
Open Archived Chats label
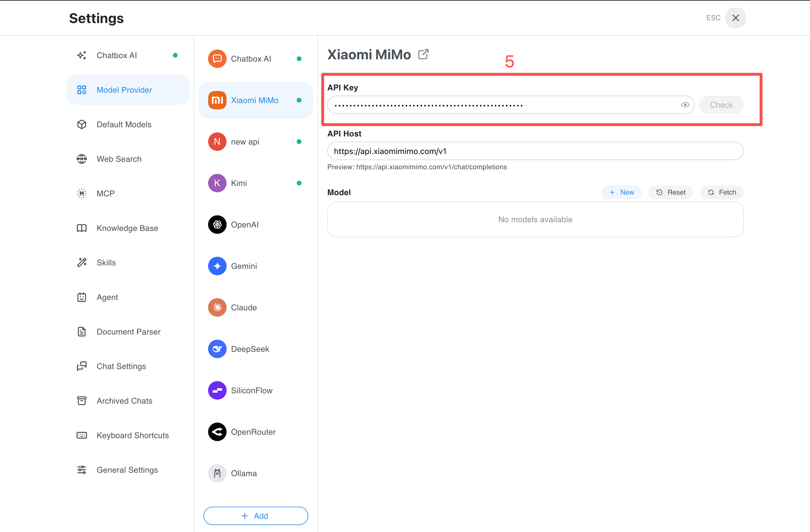pyautogui.click(x=124, y=401)
